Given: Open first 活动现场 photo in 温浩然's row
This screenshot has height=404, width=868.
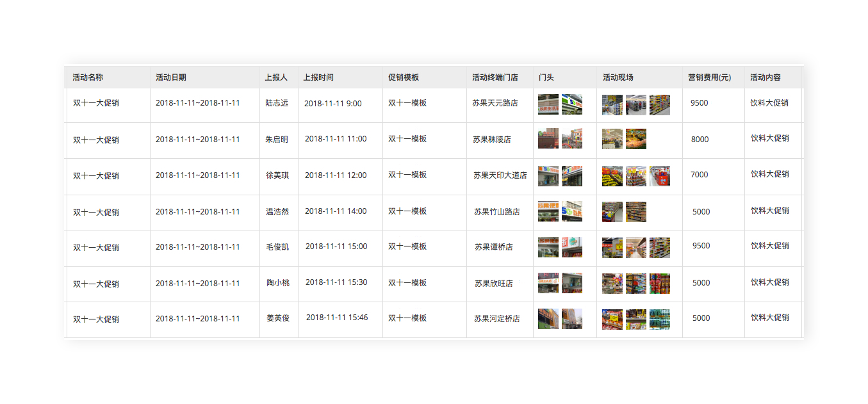Looking at the screenshot, I should coord(612,212).
